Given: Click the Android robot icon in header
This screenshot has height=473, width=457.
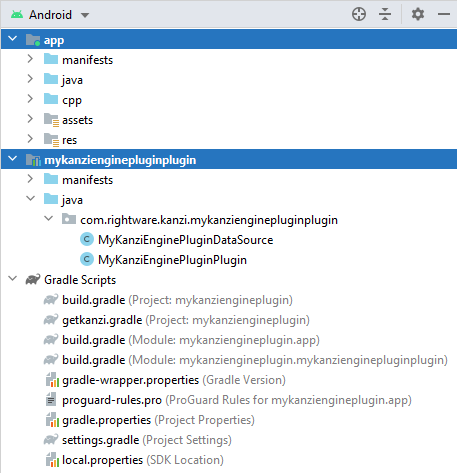Looking at the screenshot, I should click(x=17, y=15).
